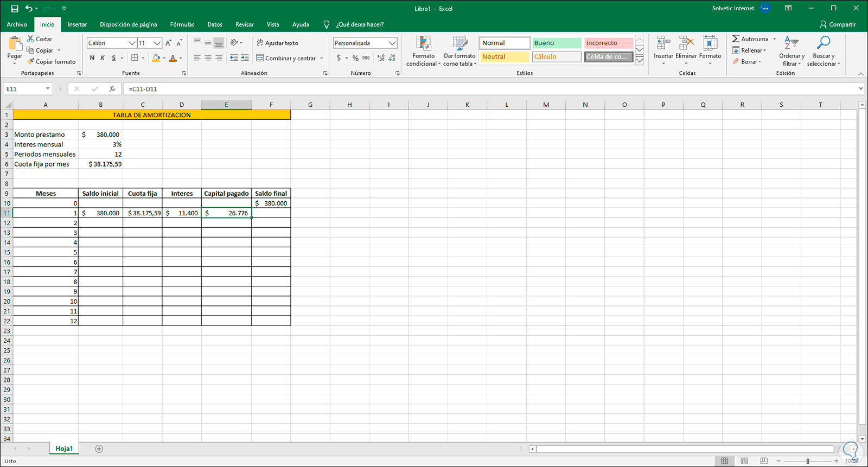Align cell text to the left

(197, 58)
